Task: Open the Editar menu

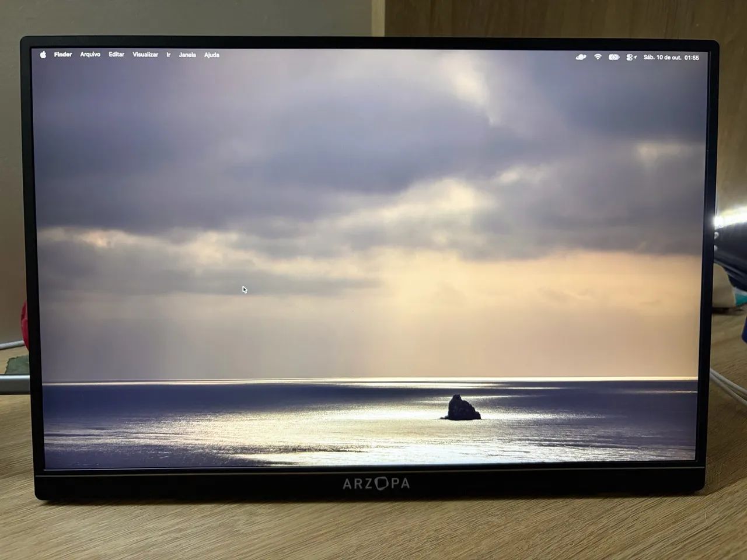Action: click(x=117, y=55)
